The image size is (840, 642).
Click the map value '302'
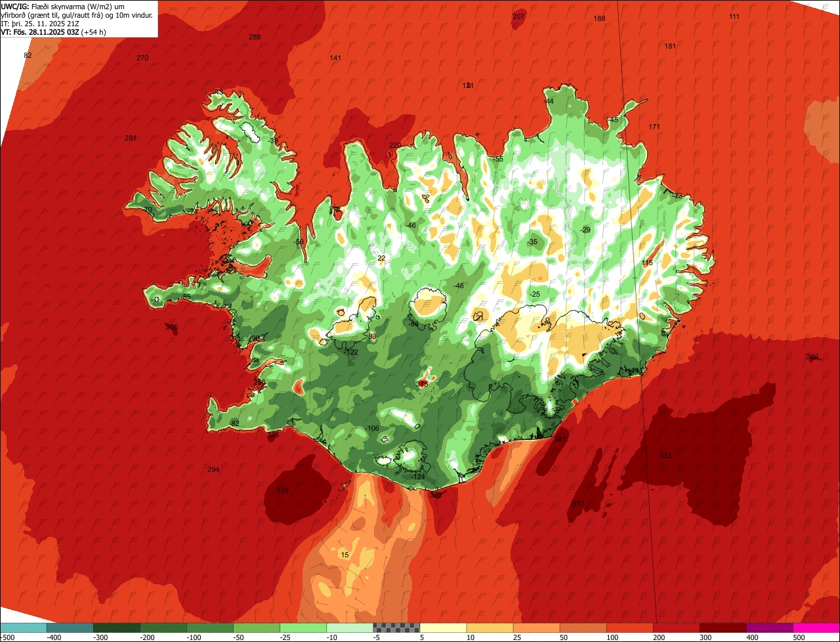[812, 356]
